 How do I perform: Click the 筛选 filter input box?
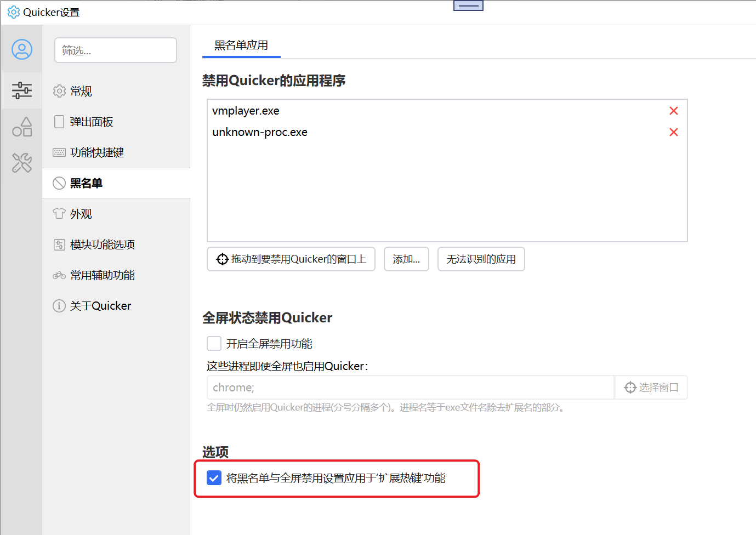pyautogui.click(x=116, y=50)
